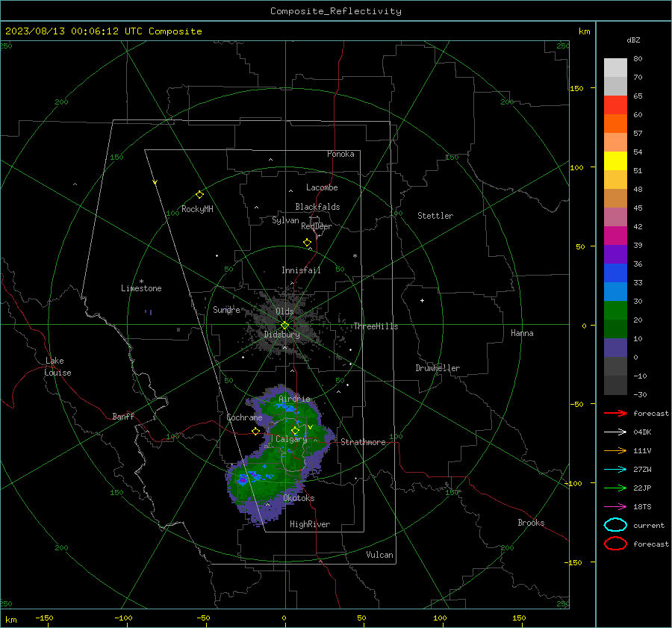The image size is (672, 628).
Task: Click the Stettler label
Action: pyautogui.click(x=435, y=216)
